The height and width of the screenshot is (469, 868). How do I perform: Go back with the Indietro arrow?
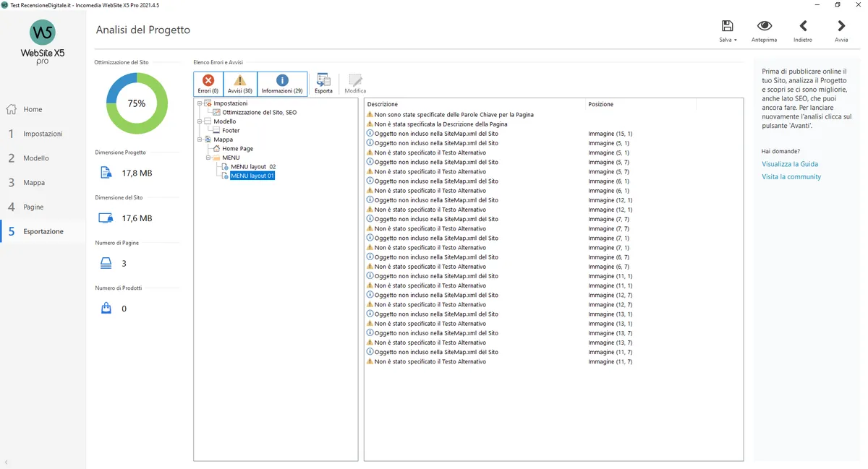click(803, 26)
